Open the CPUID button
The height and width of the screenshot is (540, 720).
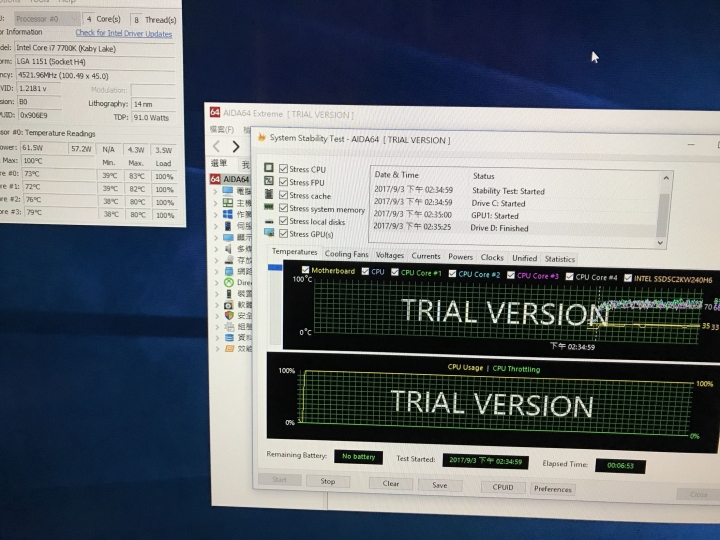(502, 487)
